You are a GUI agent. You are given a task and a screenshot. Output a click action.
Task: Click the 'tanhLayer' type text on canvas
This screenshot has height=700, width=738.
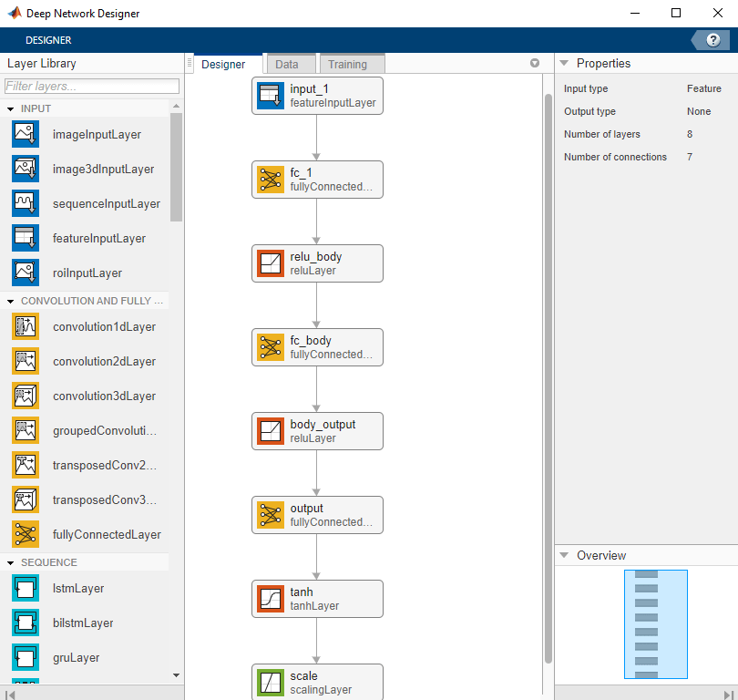pyautogui.click(x=314, y=606)
